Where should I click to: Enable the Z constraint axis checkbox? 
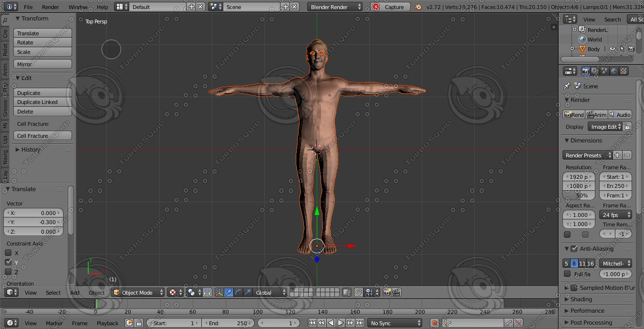(x=8, y=272)
